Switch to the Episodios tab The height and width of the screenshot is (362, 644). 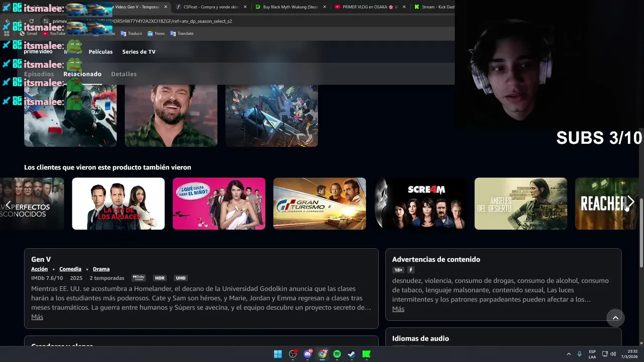39,74
